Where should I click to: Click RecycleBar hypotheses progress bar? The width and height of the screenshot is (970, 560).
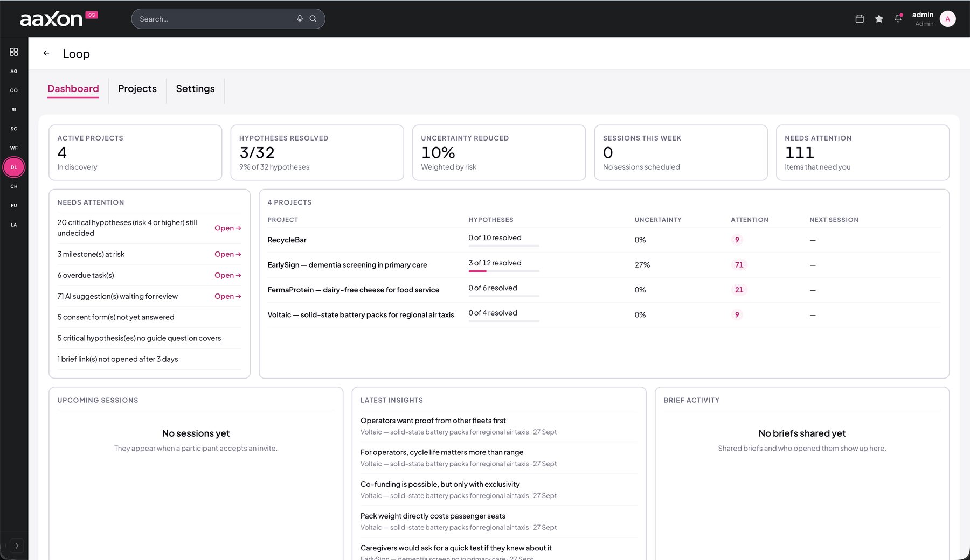tap(504, 246)
